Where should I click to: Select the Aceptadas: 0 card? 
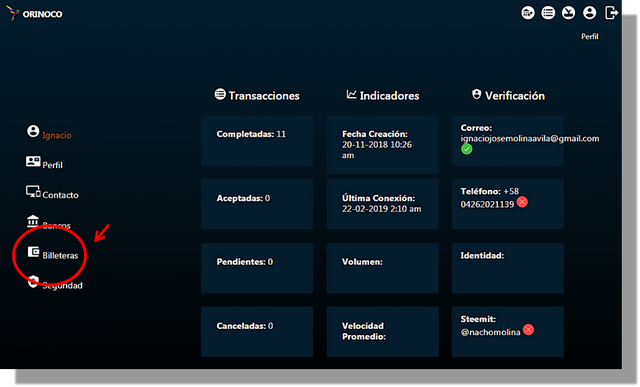[x=257, y=204]
